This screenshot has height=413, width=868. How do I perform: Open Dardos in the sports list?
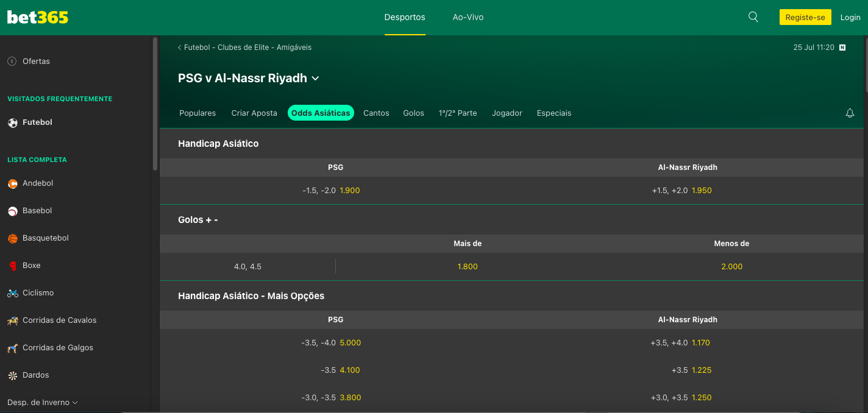tap(36, 375)
